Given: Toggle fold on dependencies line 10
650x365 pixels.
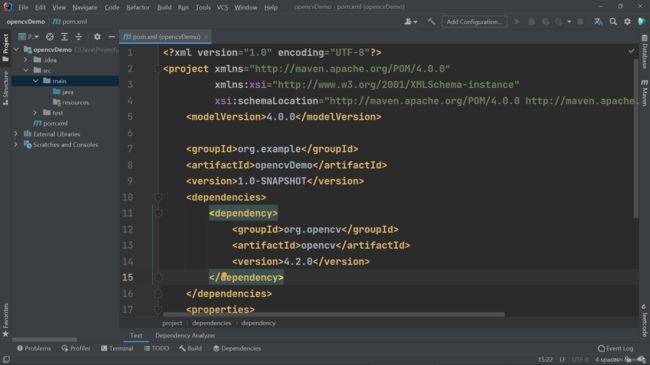Looking at the screenshot, I should (158, 197).
